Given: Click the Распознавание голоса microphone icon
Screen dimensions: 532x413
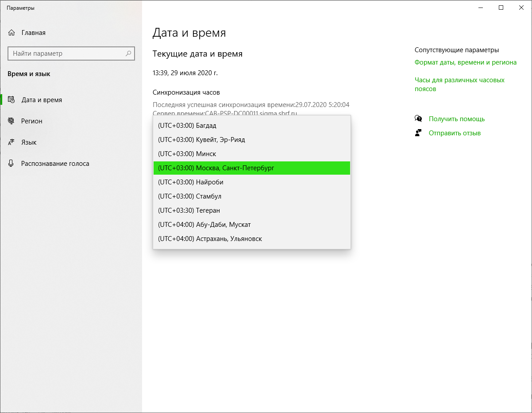Looking at the screenshot, I should (x=12, y=164).
